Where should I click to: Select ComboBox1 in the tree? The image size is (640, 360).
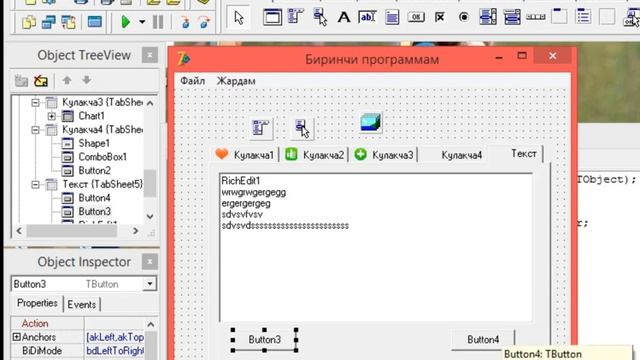(102, 157)
